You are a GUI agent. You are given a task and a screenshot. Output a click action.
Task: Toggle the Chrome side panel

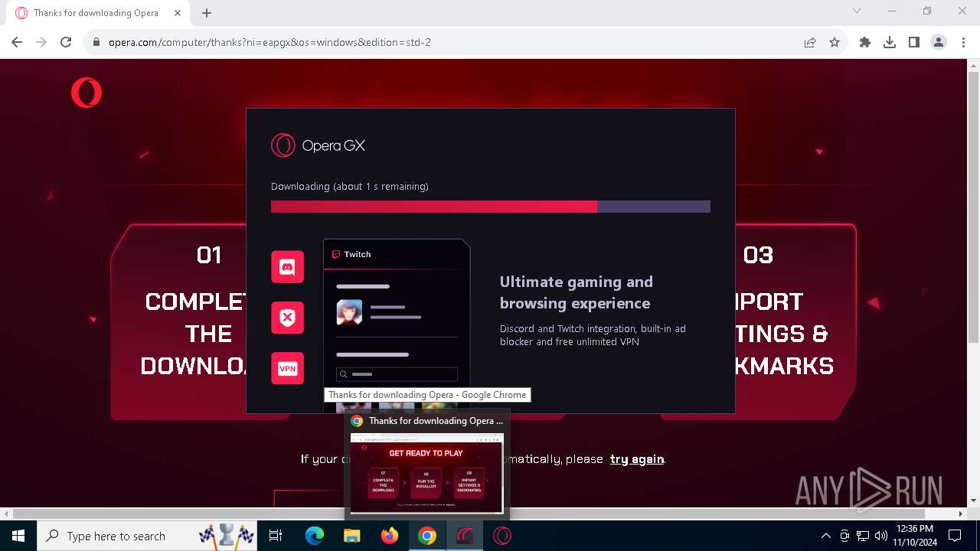click(x=914, y=42)
